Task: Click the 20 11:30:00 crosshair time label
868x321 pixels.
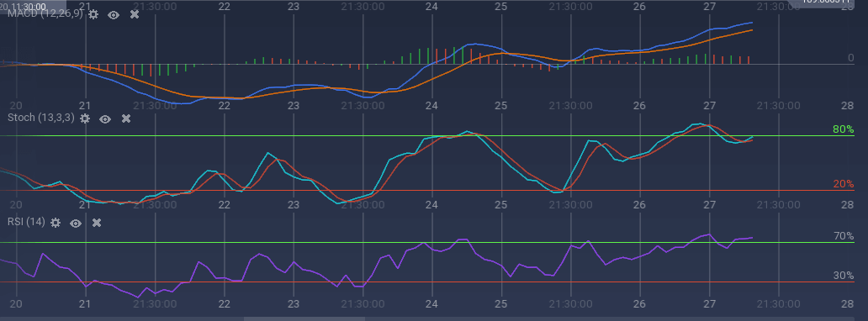Action: point(23,6)
